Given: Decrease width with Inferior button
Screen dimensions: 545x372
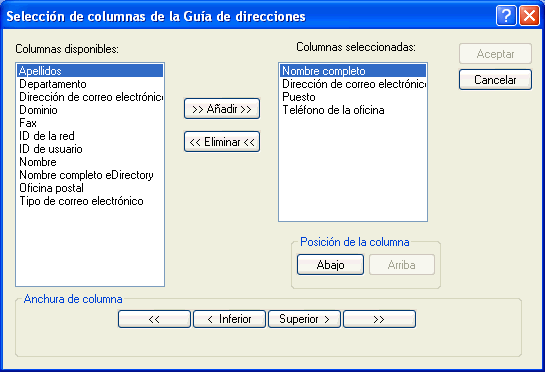Looking at the screenshot, I should [x=229, y=319].
